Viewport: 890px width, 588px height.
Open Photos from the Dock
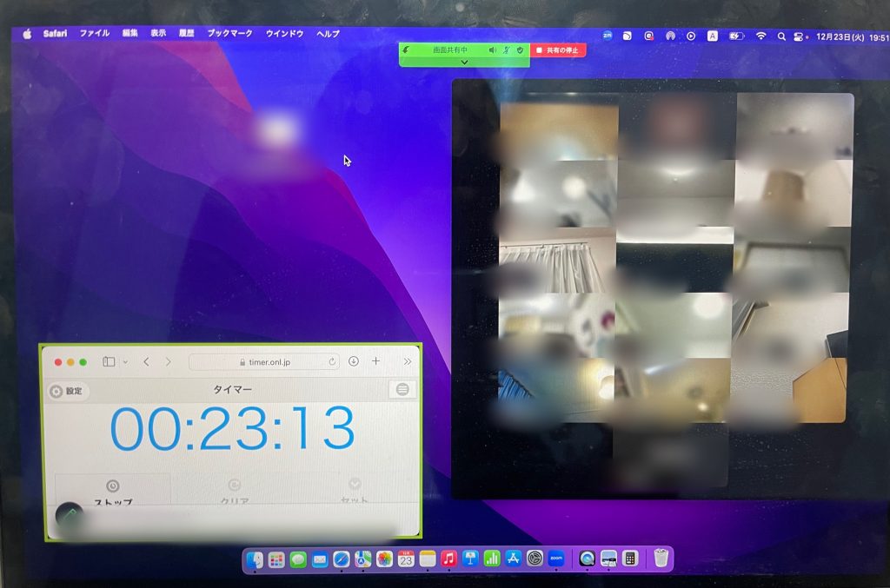coord(385,559)
